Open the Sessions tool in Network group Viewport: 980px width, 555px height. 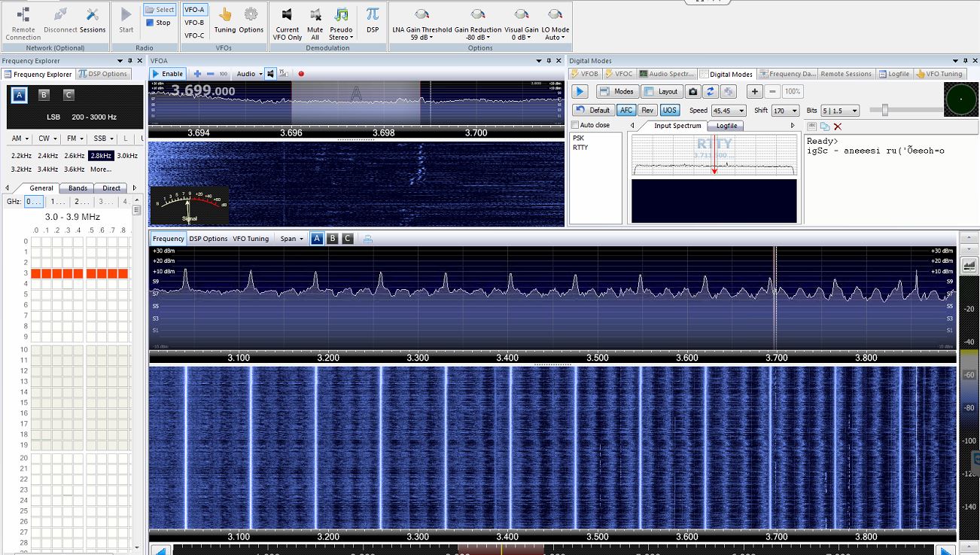[x=93, y=20]
